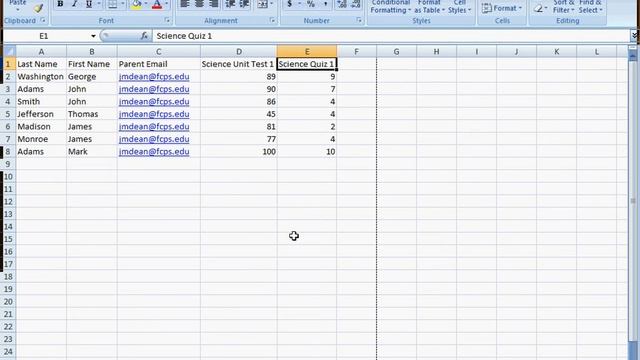Open the Sort & Filter menu
Screen dimensions: 640x360
[x=564, y=7]
